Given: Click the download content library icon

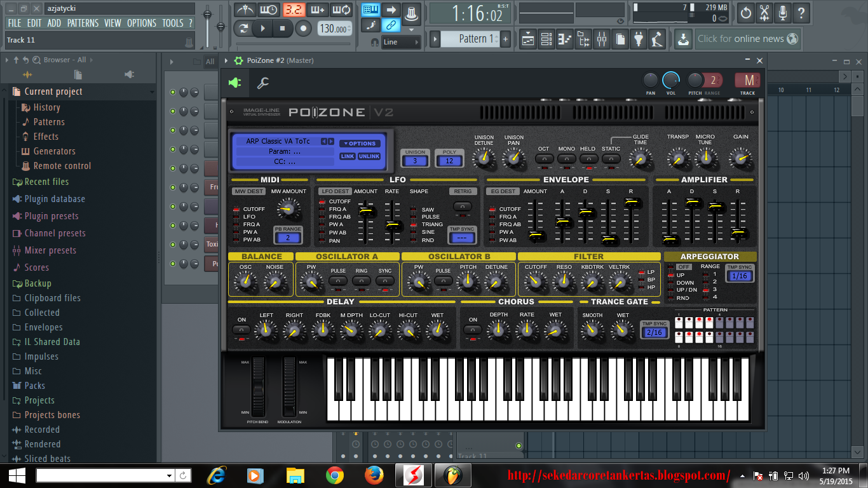Looking at the screenshot, I should coord(683,39).
